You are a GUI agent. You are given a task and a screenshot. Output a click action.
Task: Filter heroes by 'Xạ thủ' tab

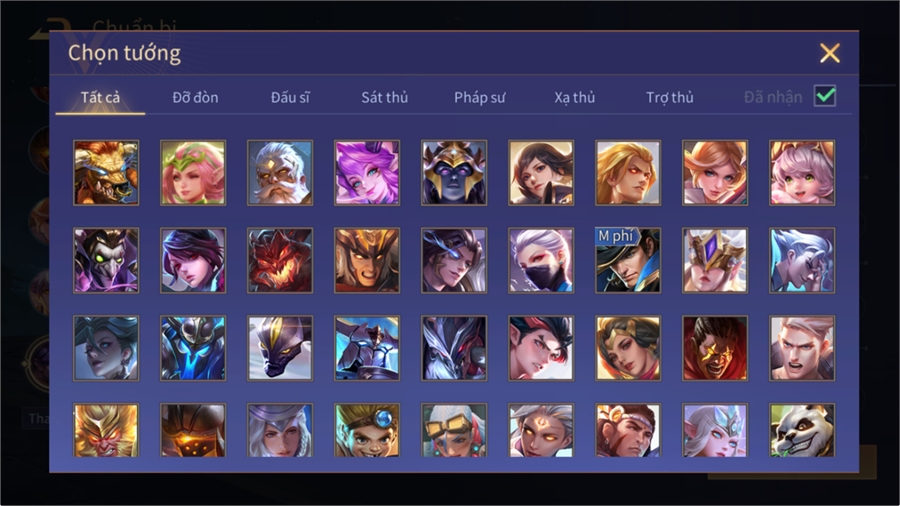pyautogui.click(x=575, y=98)
